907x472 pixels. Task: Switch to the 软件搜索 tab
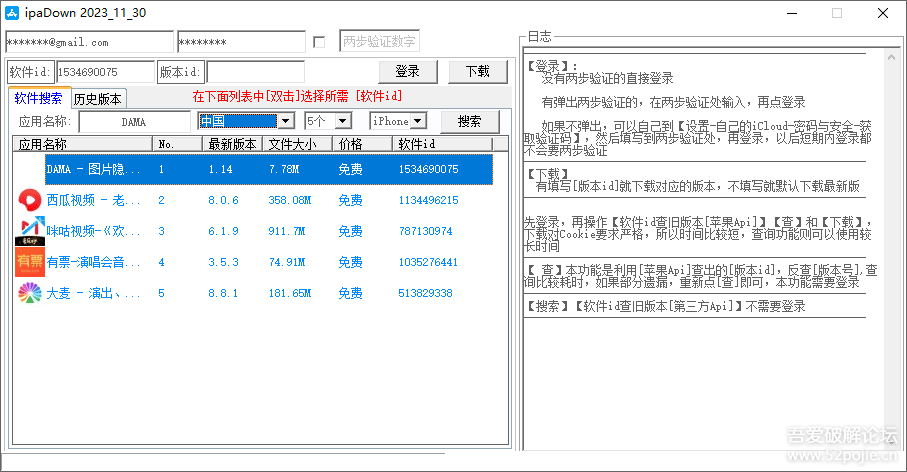[38, 98]
